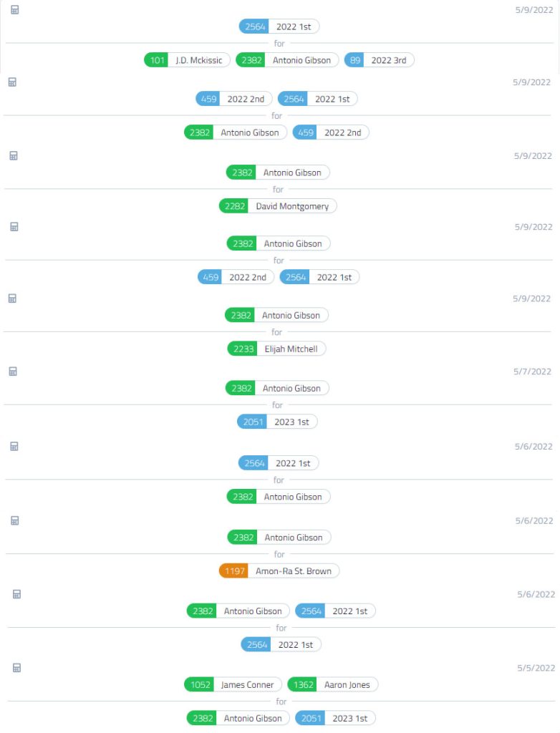560x733 pixels.
Task: Click calculator icon of 5/7/2022 trade
Action: (13, 372)
